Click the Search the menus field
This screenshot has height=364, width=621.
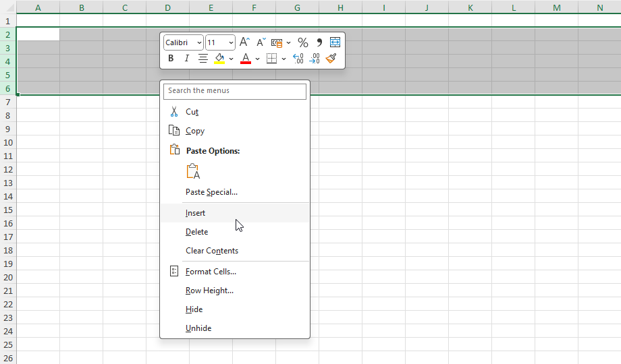235,92
